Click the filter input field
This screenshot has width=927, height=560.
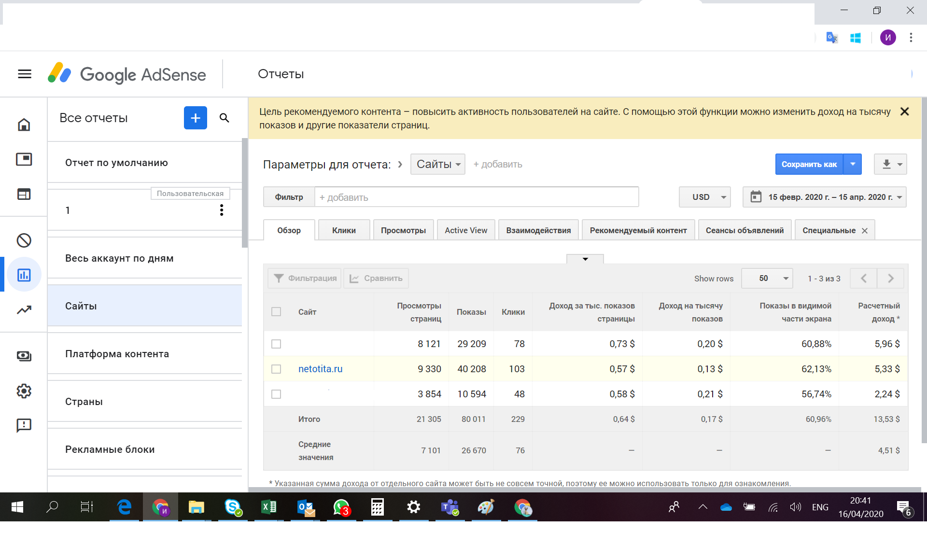tap(476, 197)
